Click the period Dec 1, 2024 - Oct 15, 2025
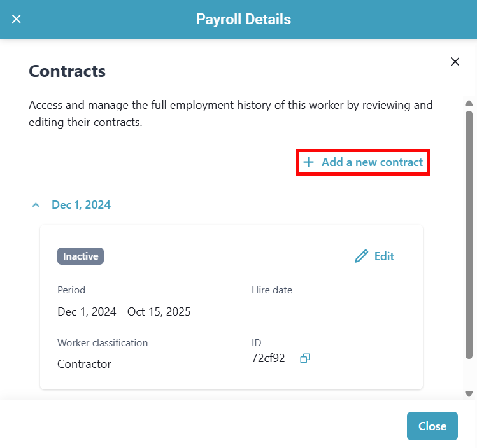 point(124,312)
